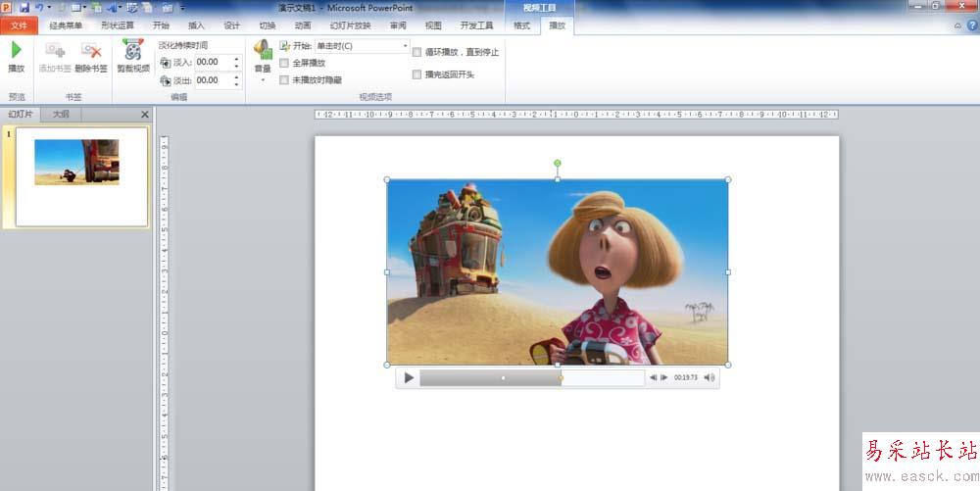Open the File (文件) tab
The height and width of the screenshot is (491, 980).
coord(20,25)
